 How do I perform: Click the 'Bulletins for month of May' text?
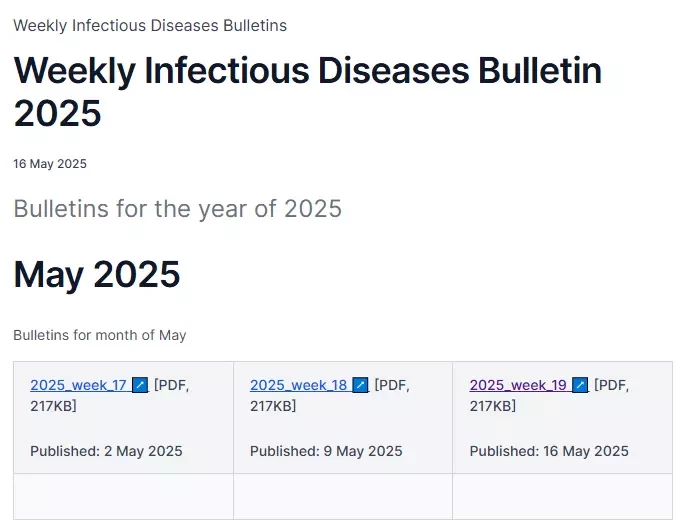[x=100, y=335]
